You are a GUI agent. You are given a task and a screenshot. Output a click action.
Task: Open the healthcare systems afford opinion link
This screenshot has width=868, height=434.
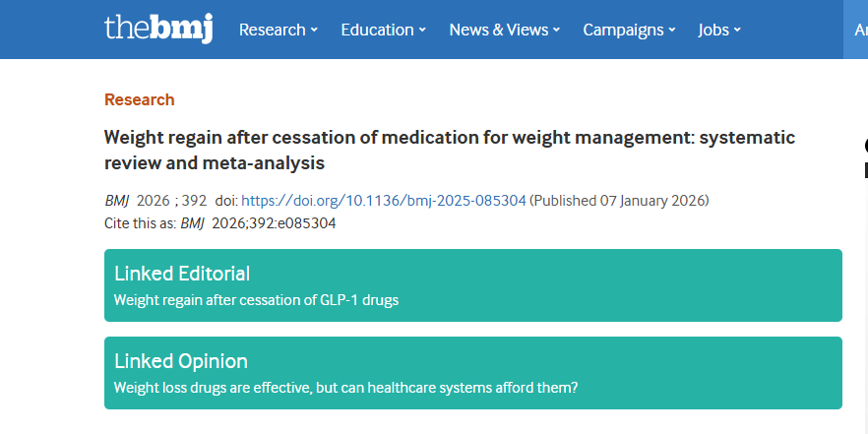[345, 387]
